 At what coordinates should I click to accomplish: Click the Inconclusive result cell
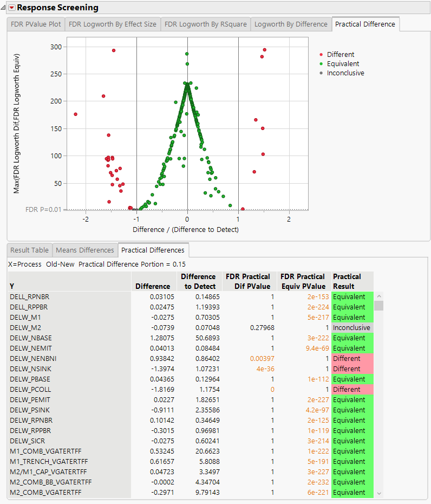[x=352, y=328]
